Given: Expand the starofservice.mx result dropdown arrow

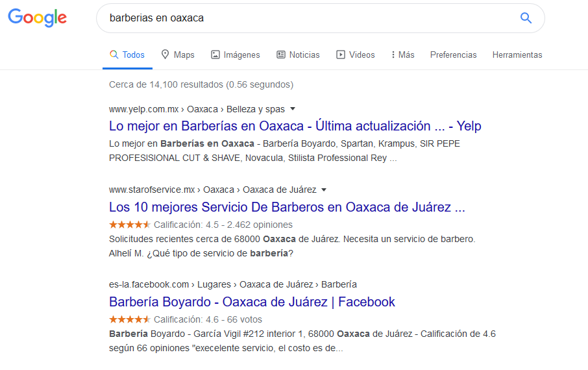Looking at the screenshot, I should click(x=324, y=190).
